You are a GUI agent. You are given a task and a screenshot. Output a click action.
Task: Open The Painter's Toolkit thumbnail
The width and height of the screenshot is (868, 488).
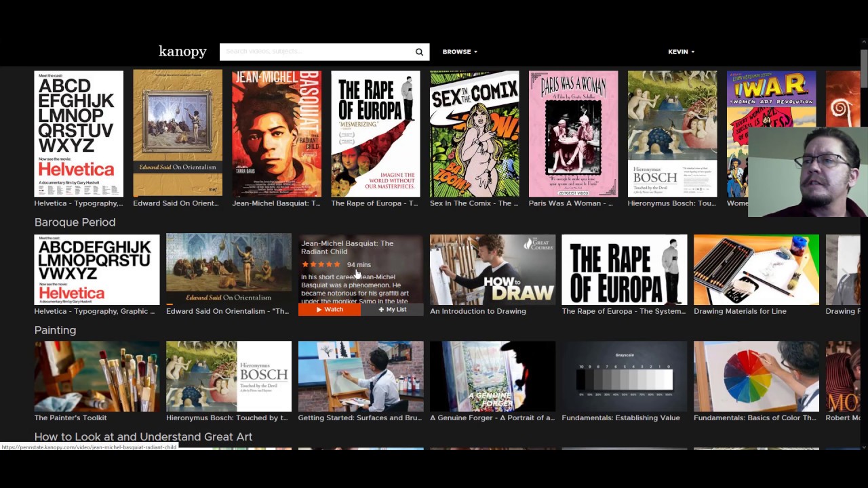[x=97, y=376]
